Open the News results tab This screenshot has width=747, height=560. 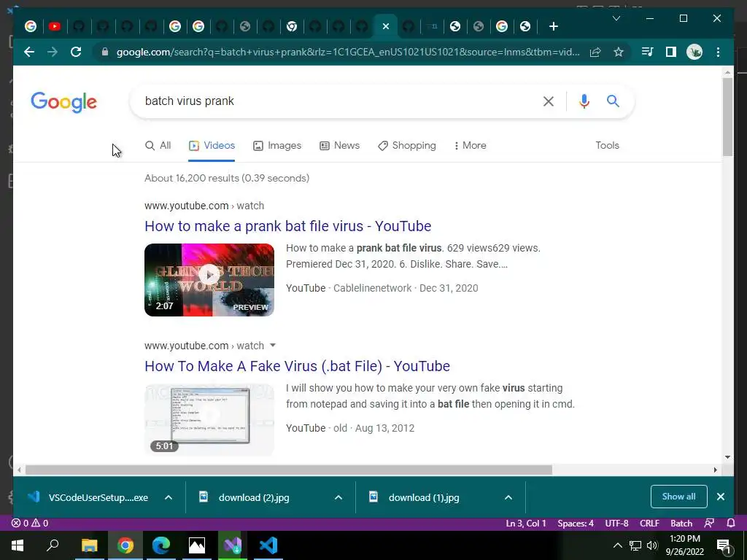click(339, 146)
